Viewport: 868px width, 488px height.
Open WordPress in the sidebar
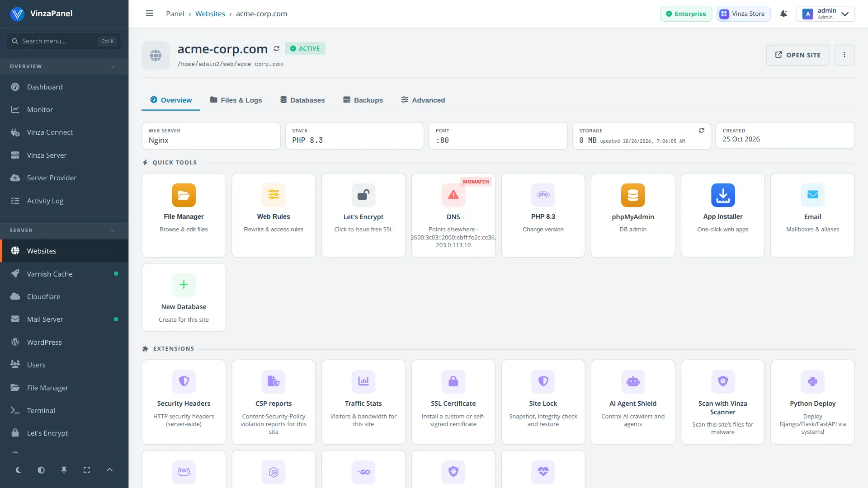[x=64, y=342]
